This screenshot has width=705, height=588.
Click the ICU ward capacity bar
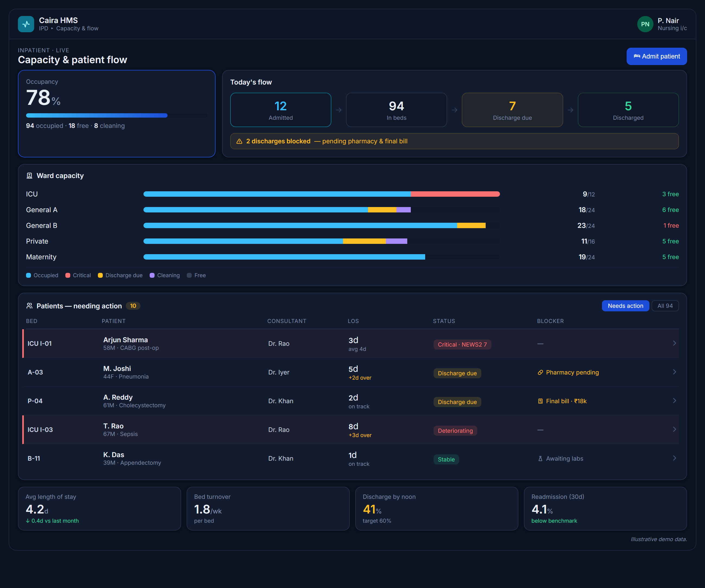coord(322,194)
